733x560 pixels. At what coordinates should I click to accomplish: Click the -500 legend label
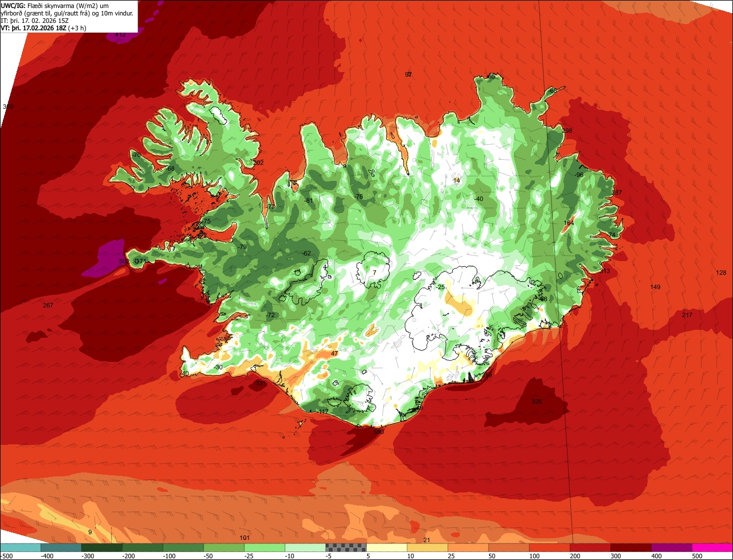click(x=7, y=555)
